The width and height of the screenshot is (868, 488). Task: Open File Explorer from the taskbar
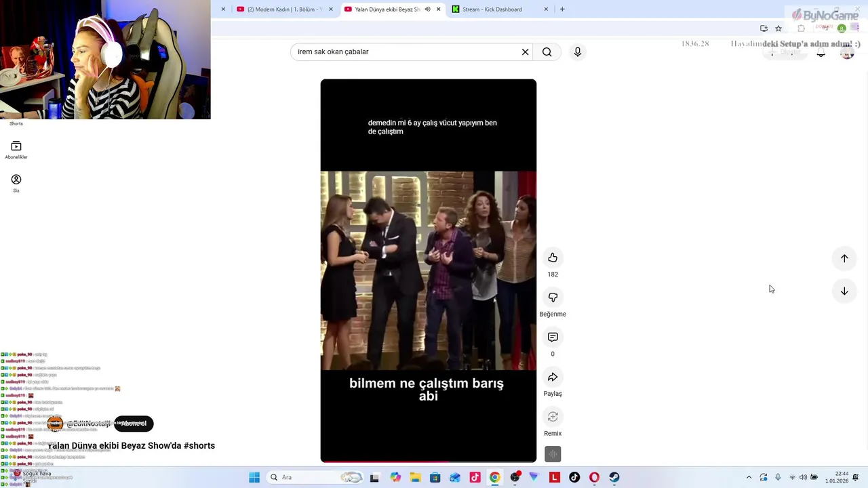(x=415, y=477)
